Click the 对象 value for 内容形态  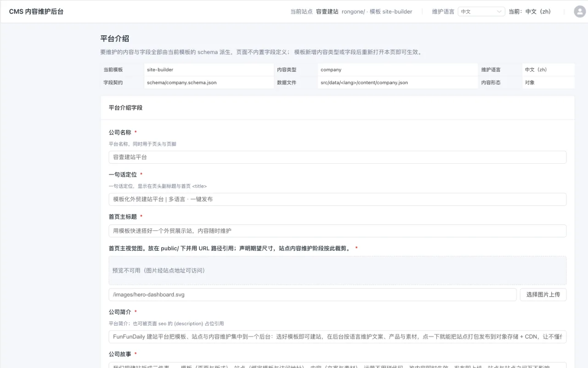pos(530,83)
